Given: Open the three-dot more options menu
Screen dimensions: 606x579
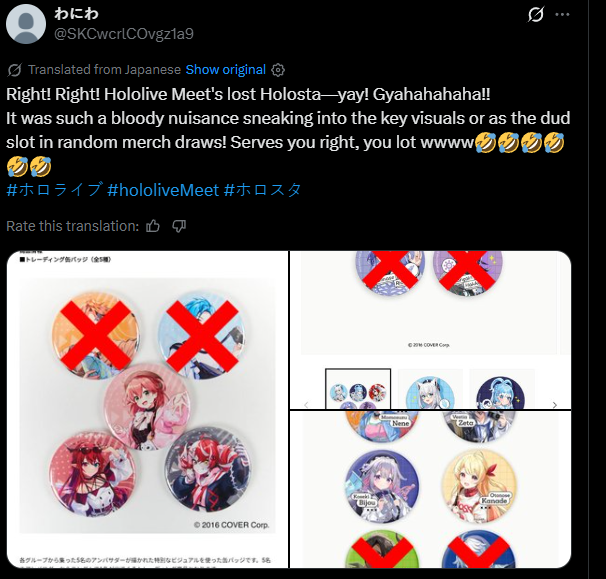Looking at the screenshot, I should tap(562, 15).
